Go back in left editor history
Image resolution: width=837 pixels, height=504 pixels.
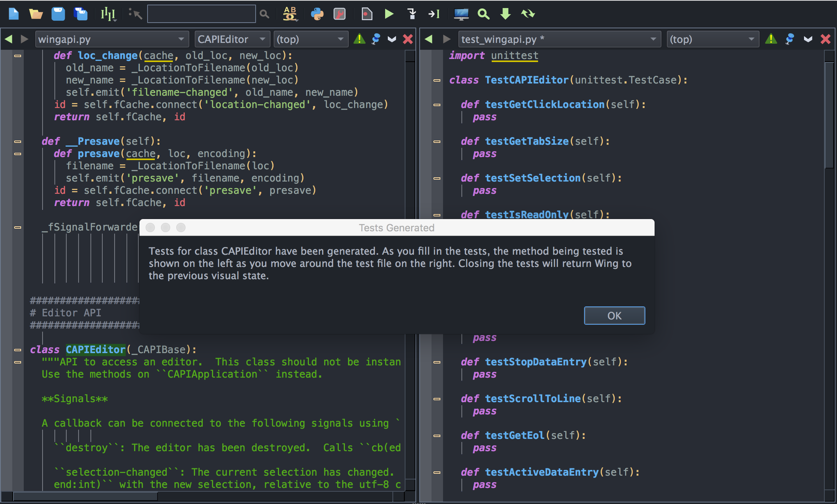coord(8,39)
